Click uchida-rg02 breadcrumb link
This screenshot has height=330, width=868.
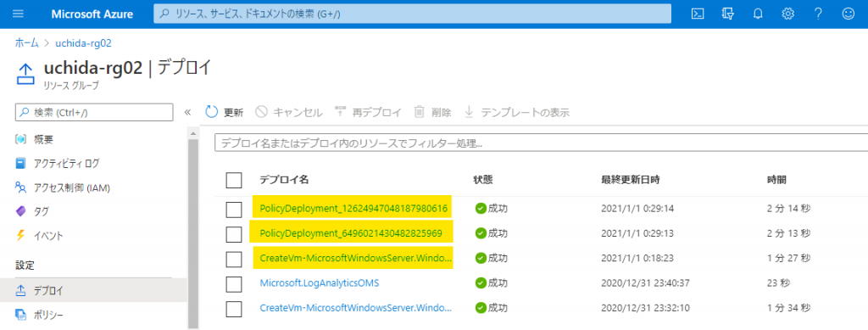point(84,43)
